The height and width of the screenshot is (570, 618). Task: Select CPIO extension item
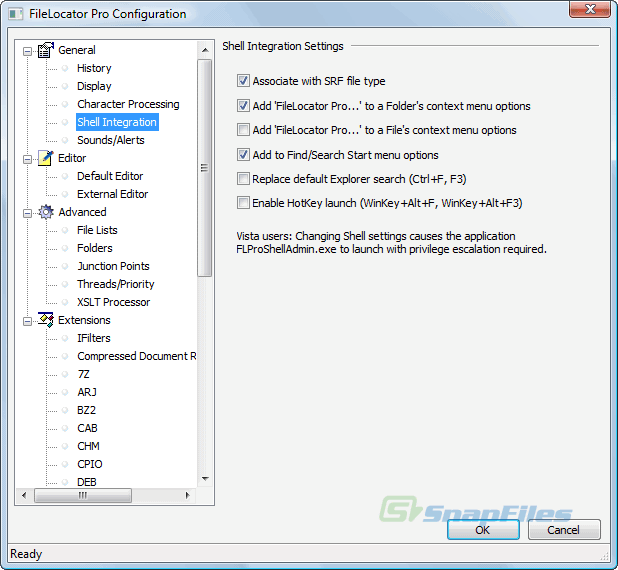(x=89, y=464)
